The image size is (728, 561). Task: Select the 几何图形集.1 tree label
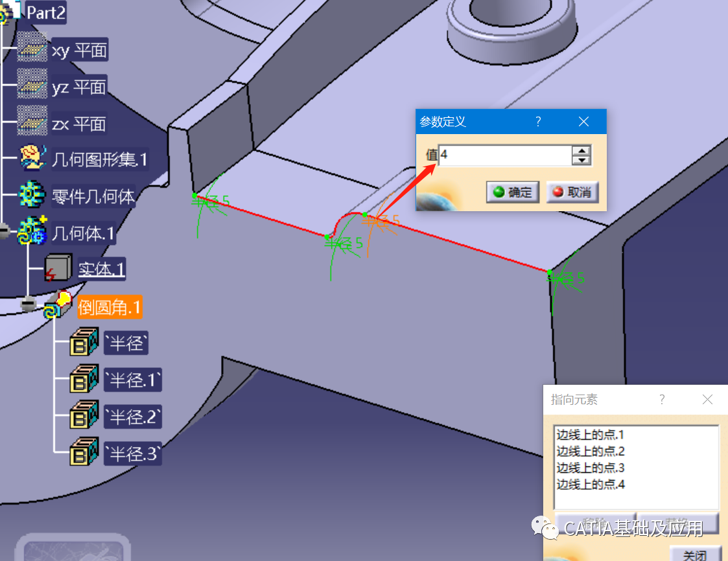[100, 159]
